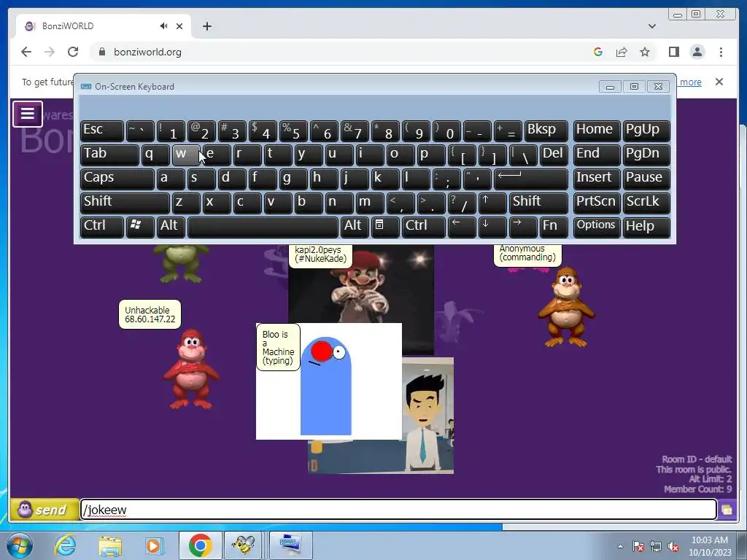This screenshot has width=747, height=560.
Task: Click the Bloo is a Machine character
Action: pos(326,386)
